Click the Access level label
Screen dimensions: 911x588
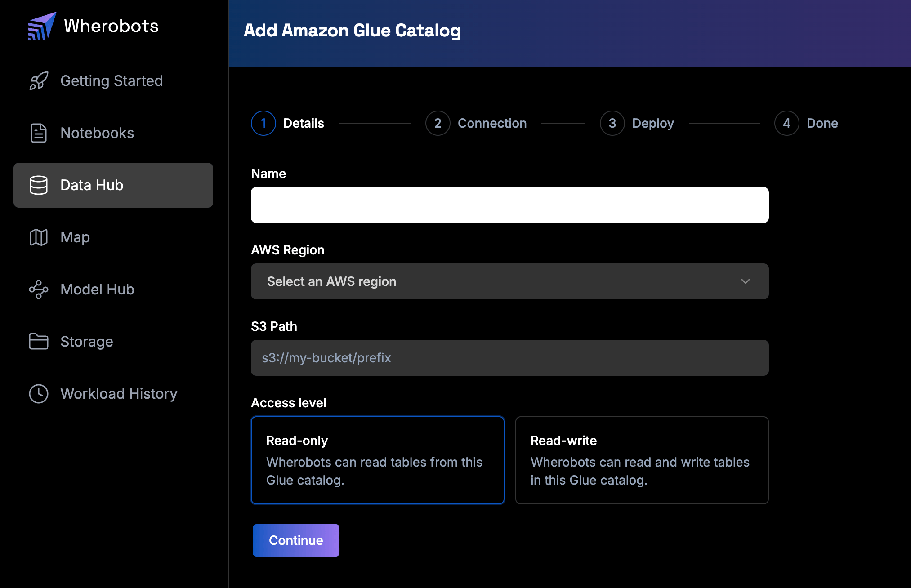click(x=289, y=403)
